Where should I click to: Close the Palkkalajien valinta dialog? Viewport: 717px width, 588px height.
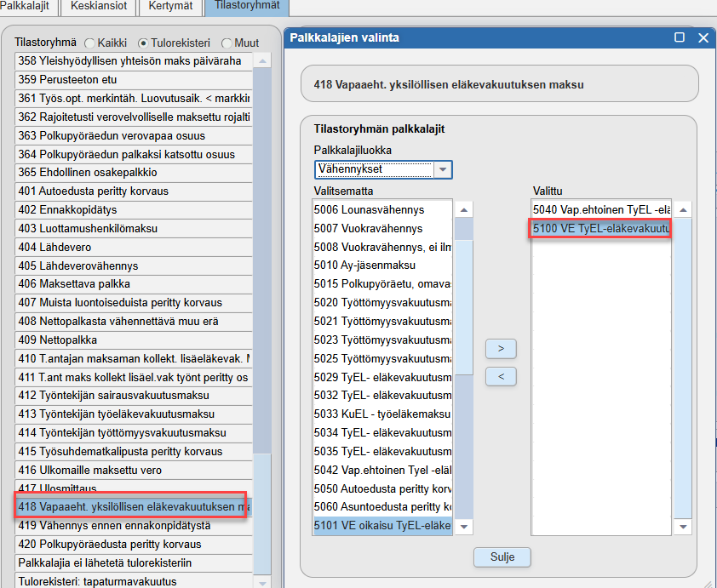(703, 37)
